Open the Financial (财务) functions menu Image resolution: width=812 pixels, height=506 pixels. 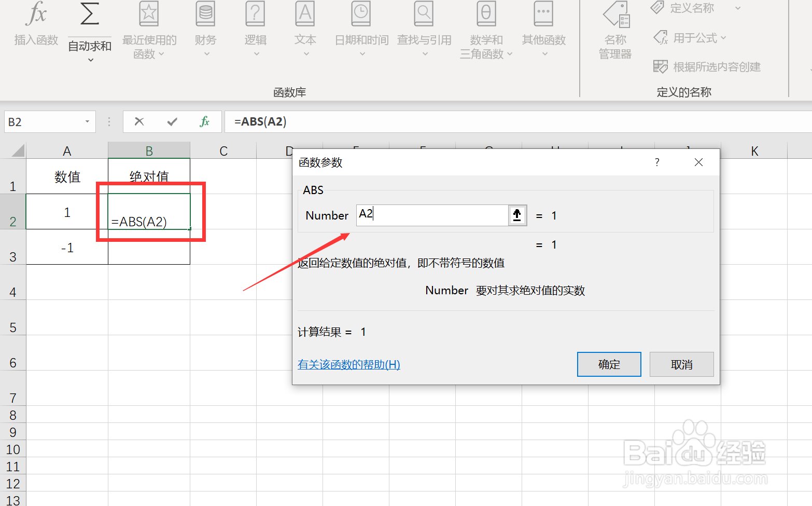(206, 30)
